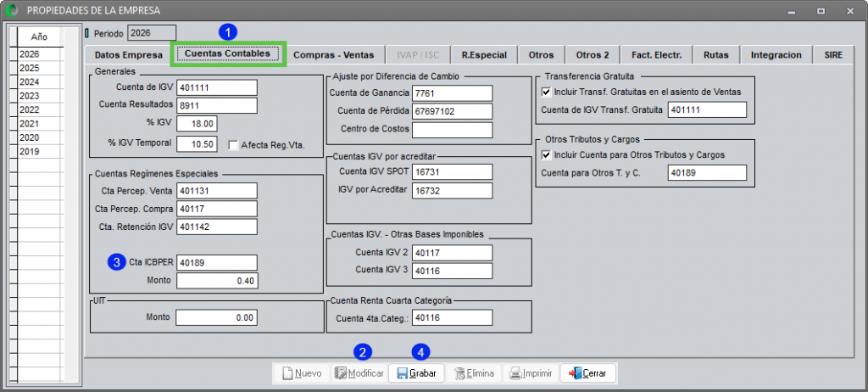
Task: Select year 2022 in the Año list
Action: (40, 109)
